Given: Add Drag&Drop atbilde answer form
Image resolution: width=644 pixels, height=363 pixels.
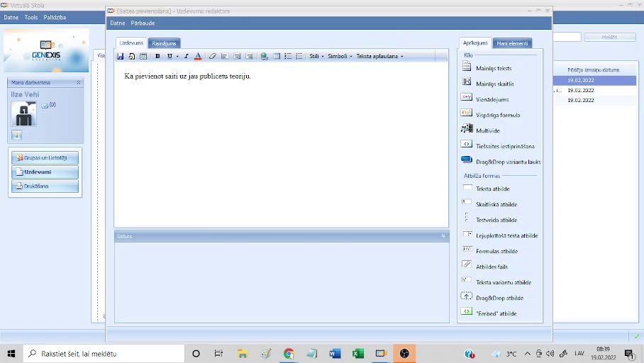Looking at the screenshot, I should pos(499,298).
